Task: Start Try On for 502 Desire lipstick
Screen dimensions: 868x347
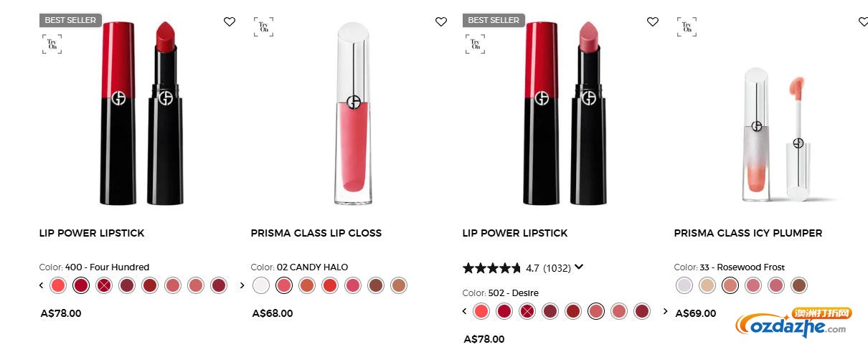Action: click(475, 44)
